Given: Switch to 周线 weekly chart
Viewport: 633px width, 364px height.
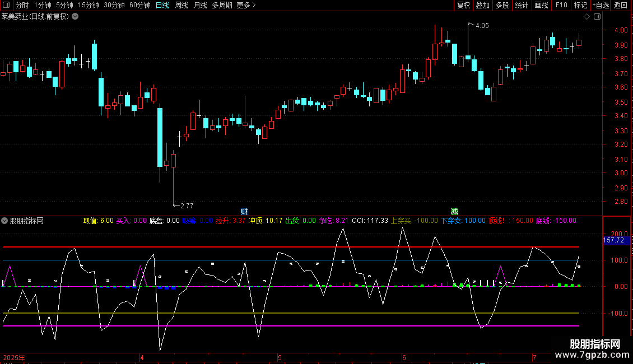Looking at the screenshot, I should (x=181, y=5).
